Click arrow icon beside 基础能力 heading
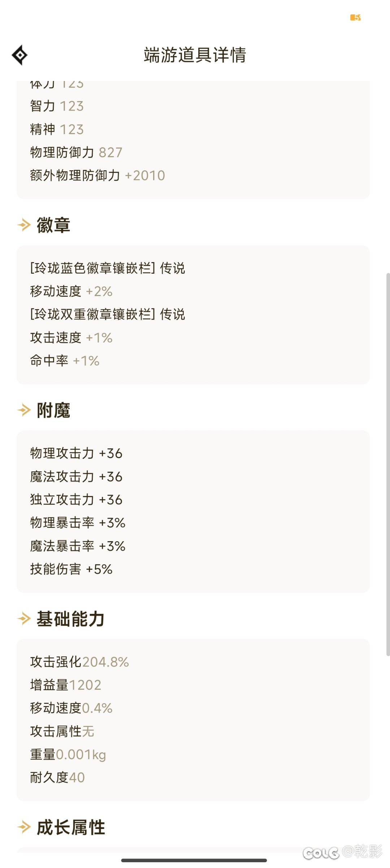The height and width of the screenshot is (868, 390). [x=24, y=619]
